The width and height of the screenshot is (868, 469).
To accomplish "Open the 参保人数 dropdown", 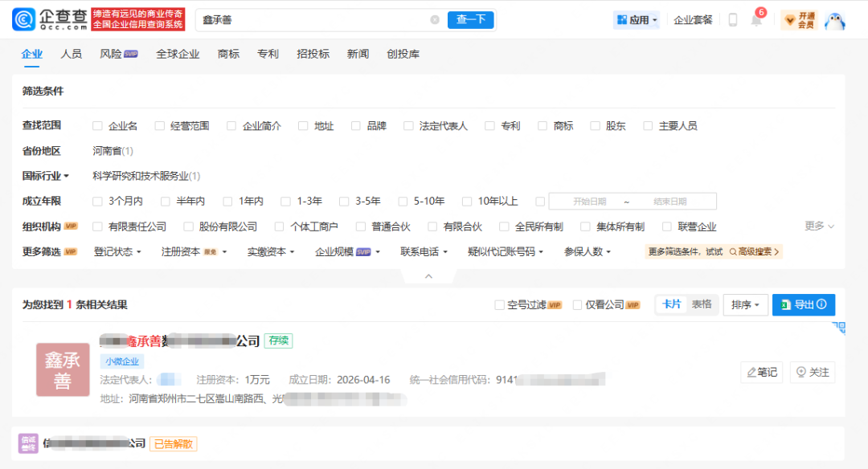I will [588, 251].
